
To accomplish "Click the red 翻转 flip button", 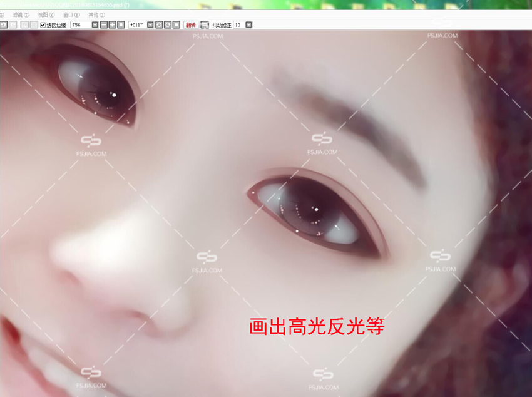I will (x=191, y=25).
